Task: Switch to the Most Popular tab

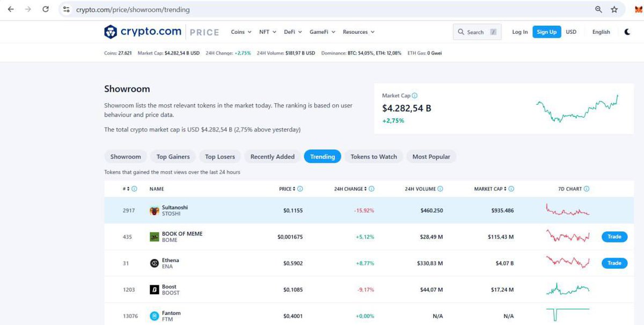Action: [x=431, y=157]
